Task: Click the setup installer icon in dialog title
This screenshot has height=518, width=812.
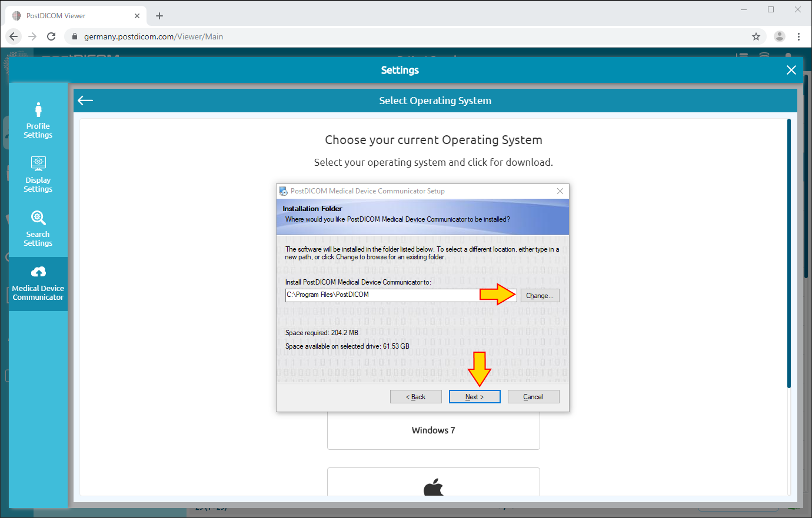Action: pos(283,191)
